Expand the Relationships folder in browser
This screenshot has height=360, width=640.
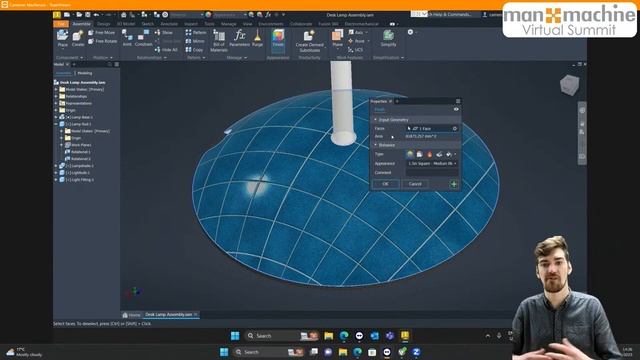coord(56,96)
